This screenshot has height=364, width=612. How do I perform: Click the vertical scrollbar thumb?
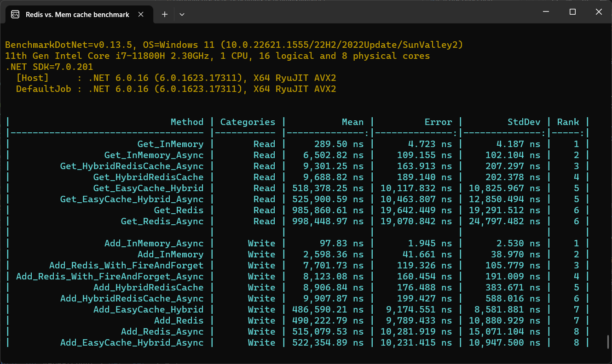(608, 341)
